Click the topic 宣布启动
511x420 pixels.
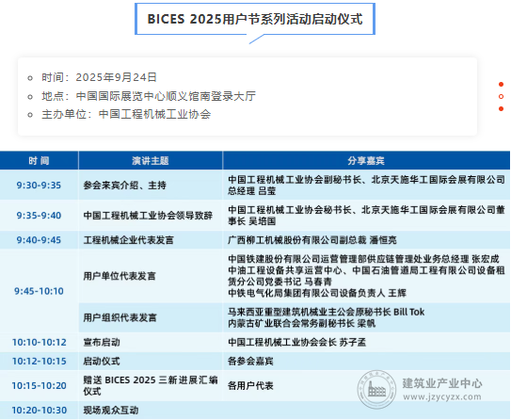102,343
